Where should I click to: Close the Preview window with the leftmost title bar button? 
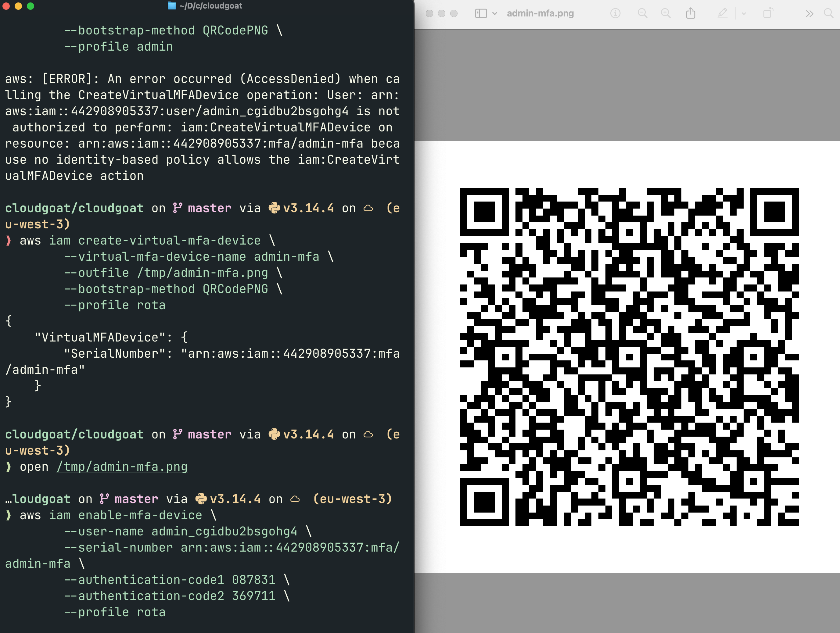tap(429, 13)
